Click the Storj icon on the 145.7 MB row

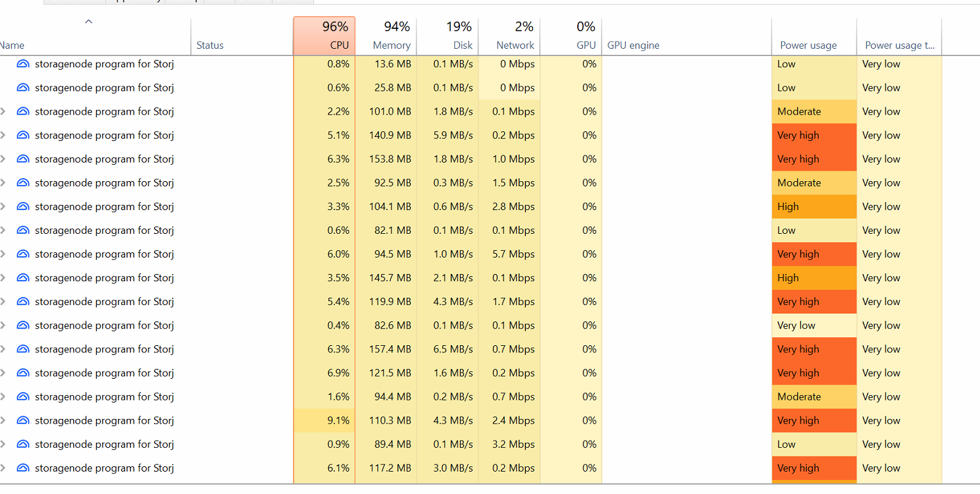point(23,278)
